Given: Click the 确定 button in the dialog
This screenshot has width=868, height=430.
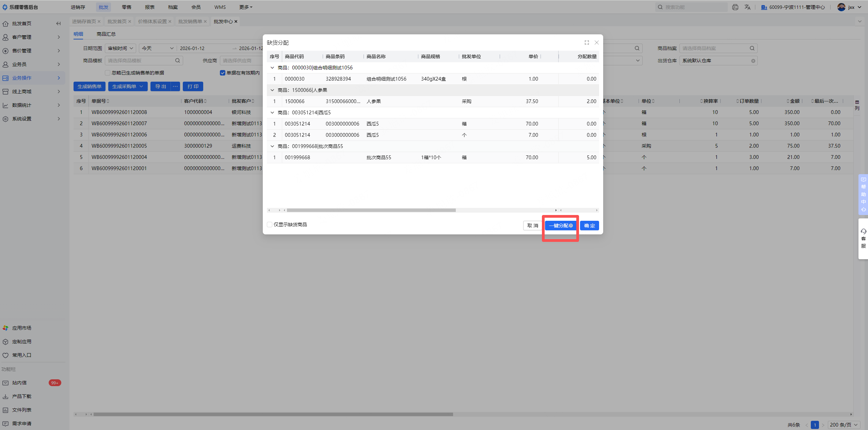Looking at the screenshot, I should (x=589, y=226).
